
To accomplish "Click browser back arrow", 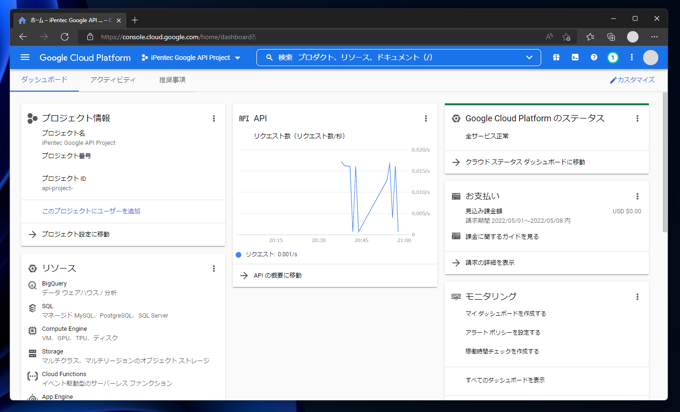I will coord(23,37).
